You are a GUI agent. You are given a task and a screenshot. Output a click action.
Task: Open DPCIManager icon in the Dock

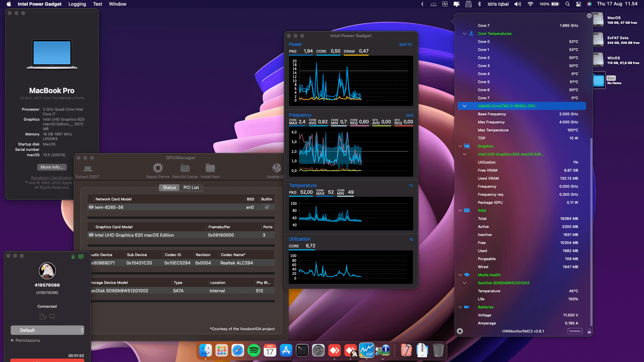(x=383, y=351)
